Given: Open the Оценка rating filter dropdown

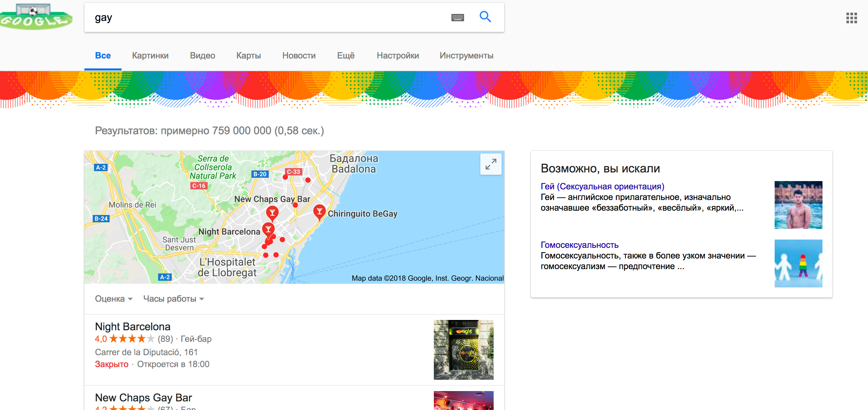Looking at the screenshot, I should pyautogui.click(x=114, y=298).
